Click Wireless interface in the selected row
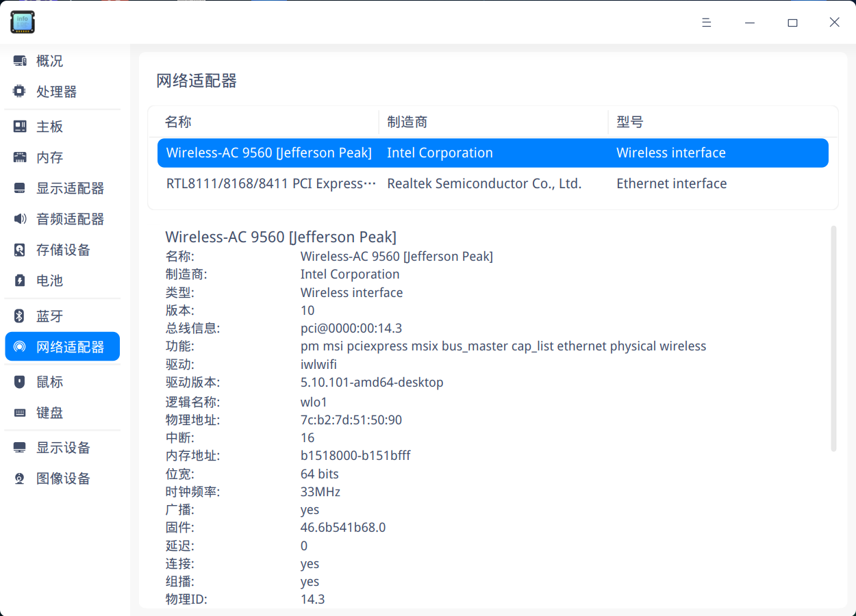This screenshot has width=856, height=616. tap(671, 153)
